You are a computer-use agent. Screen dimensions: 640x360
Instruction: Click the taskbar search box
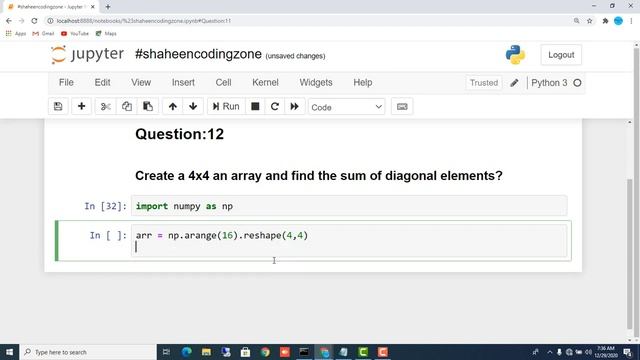tap(88, 352)
